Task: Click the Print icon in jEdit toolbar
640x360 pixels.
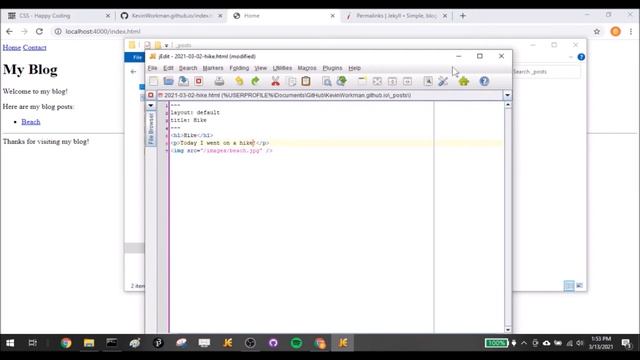Action: (x=220, y=81)
